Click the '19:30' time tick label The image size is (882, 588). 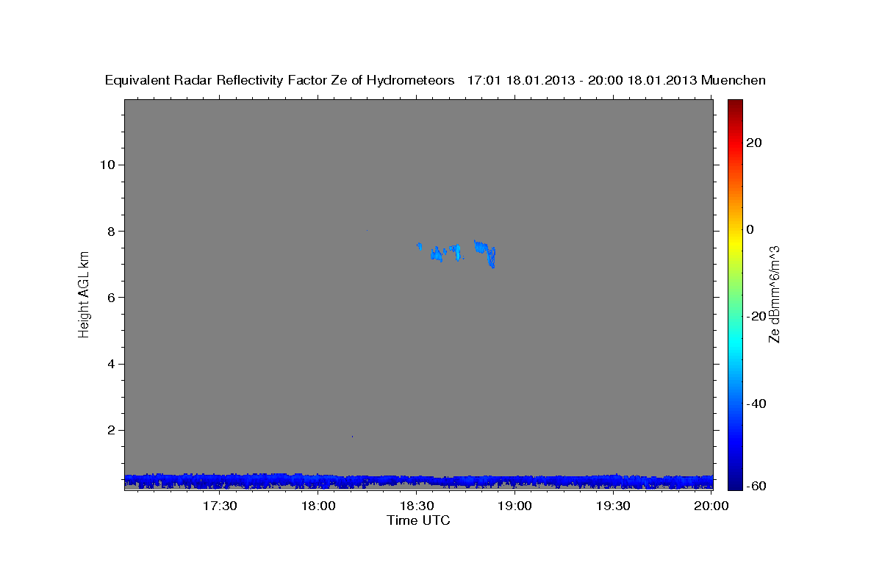(x=614, y=506)
